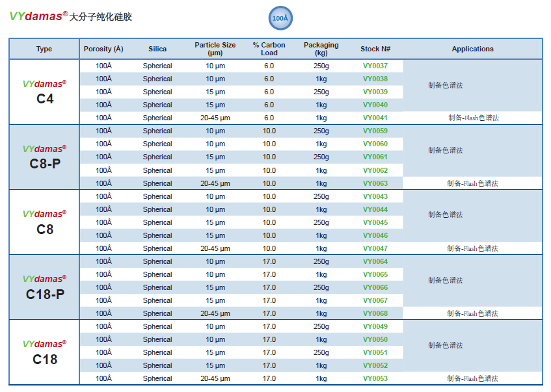The width and height of the screenshot is (551, 392).
Task: Select stock number VY0061
Action: (x=375, y=157)
